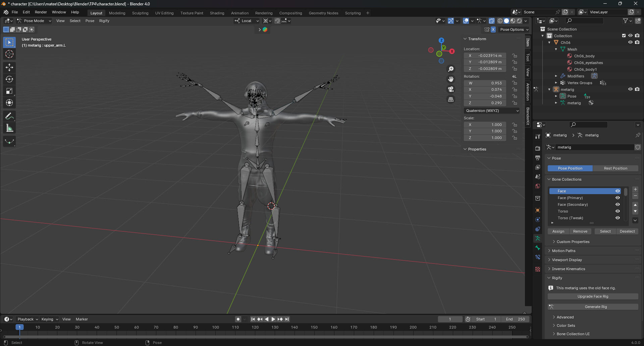The height and width of the screenshot is (346, 644).
Task: Switch perspective/orthographic grid icon
Action: pyautogui.click(x=451, y=99)
